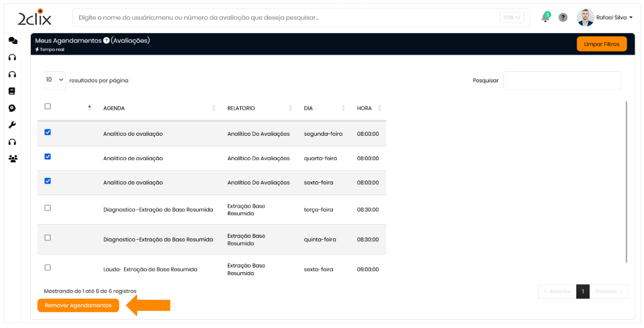Select the wrench tools sidebar icon

(12, 125)
